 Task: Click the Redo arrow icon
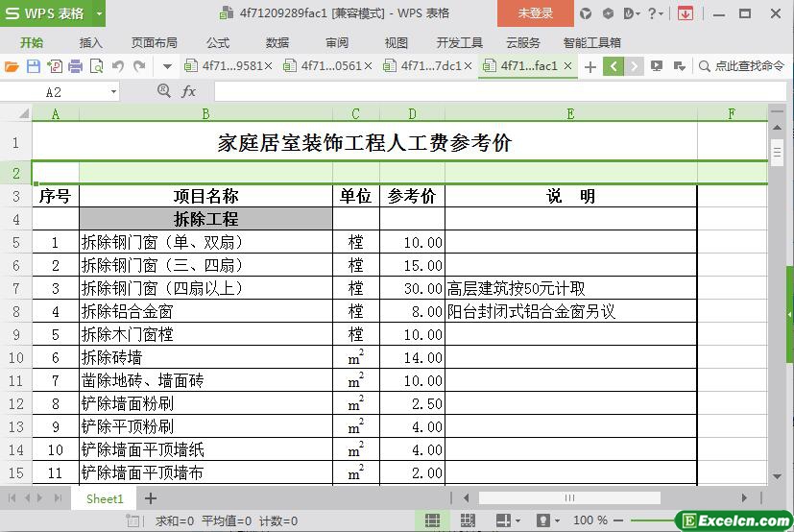tap(139, 66)
